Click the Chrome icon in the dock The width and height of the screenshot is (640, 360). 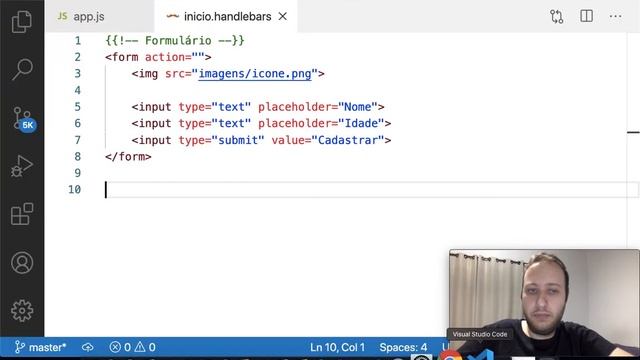coord(450,355)
